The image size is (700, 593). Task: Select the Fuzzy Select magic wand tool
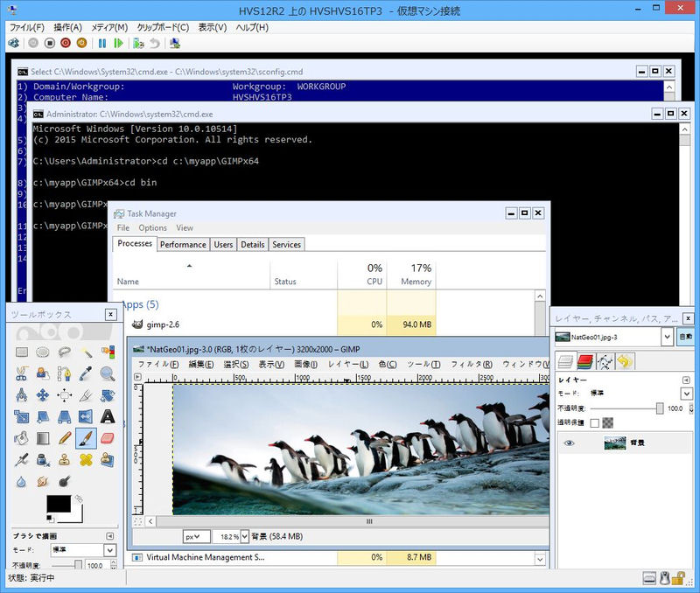coord(86,352)
